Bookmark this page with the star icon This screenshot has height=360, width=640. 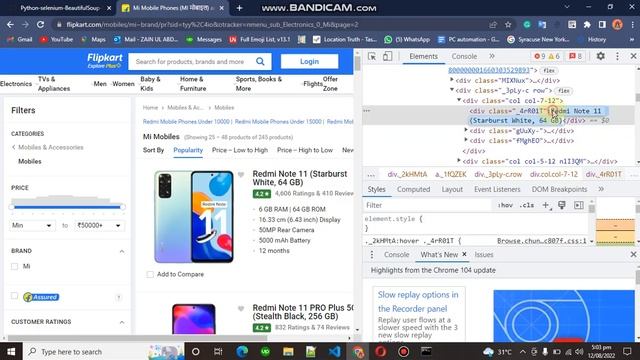(508, 25)
